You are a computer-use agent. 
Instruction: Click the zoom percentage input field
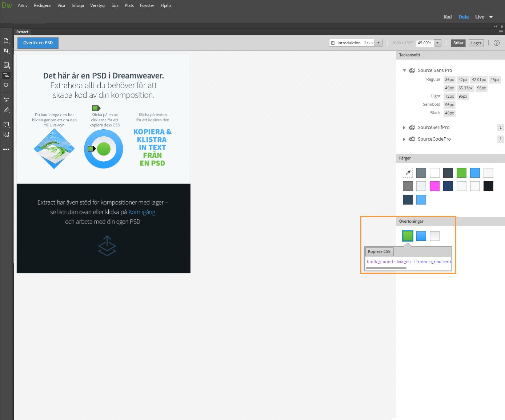tap(425, 43)
